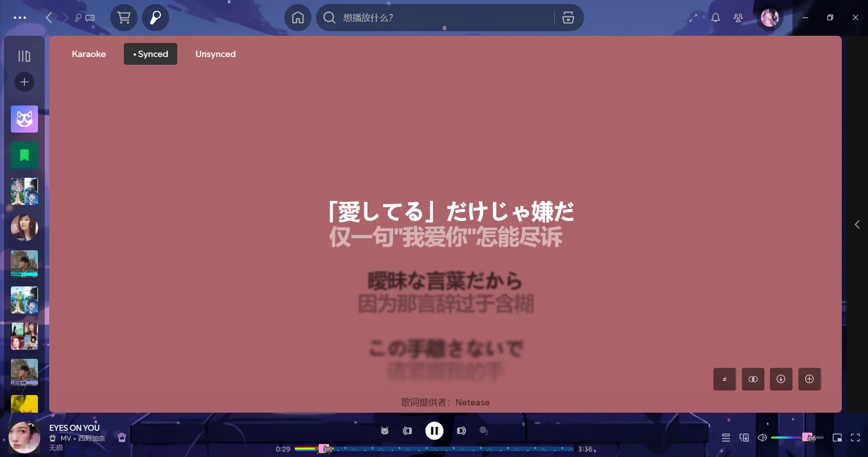Click the song progress bar
This screenshot has width=868, height=457.
pyautogui.click(x=434, y=449)
